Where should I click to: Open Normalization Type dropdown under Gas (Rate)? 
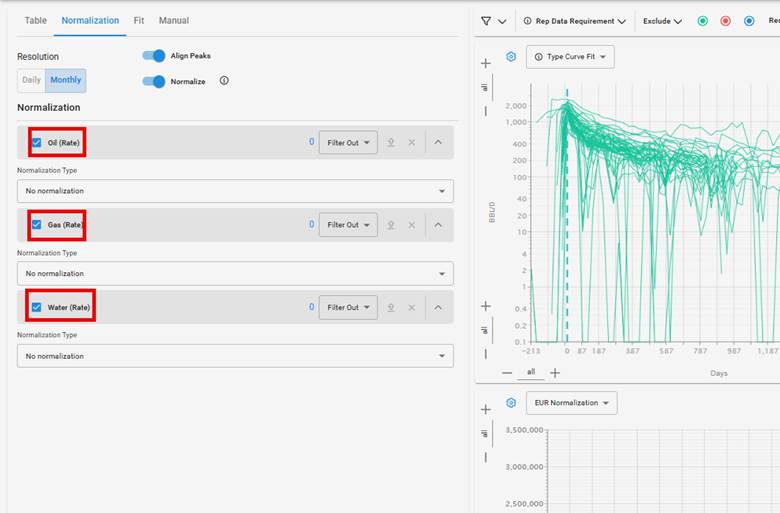click(235, 273)
